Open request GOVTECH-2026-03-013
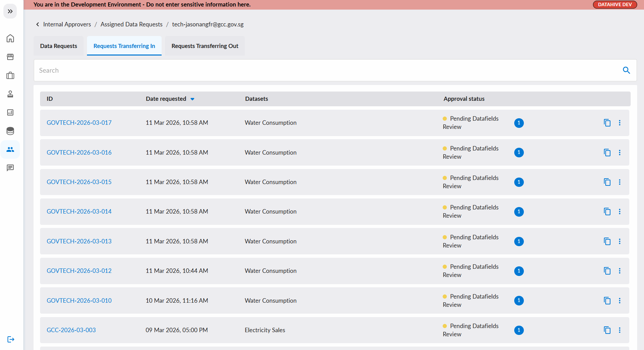Viewport: 644px width, 350px height. (79, 241)
